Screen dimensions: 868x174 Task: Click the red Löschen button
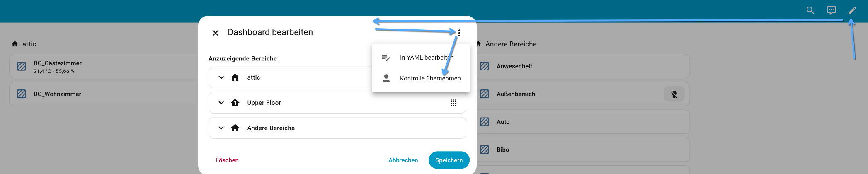click(x=227, y=160)
